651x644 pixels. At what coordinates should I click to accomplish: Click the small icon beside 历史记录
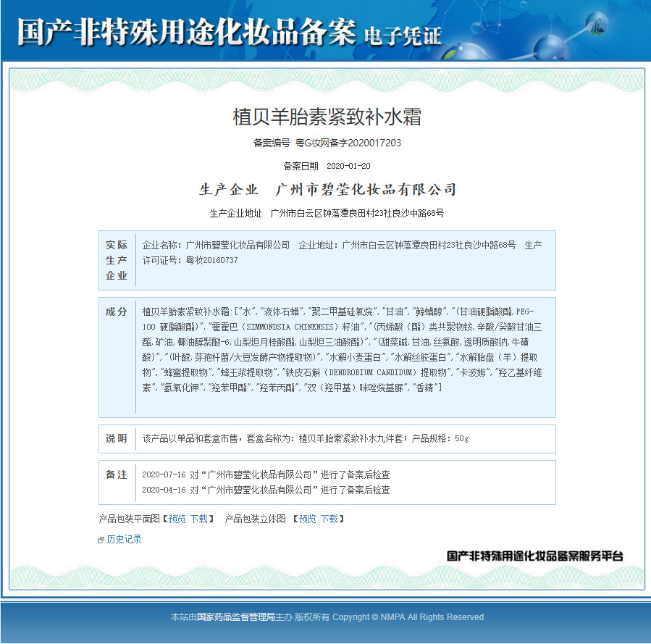pyautogui.click(x=101, y=540)
